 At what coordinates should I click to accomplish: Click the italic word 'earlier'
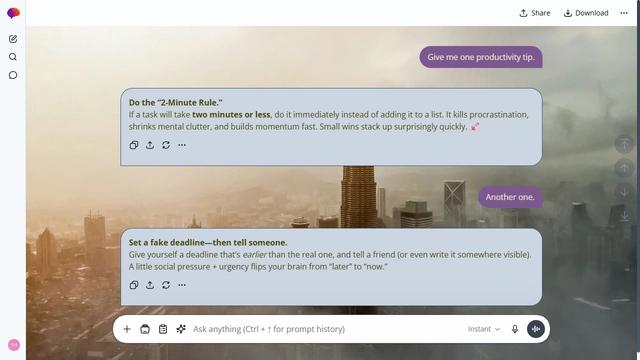tap(255, 255)
